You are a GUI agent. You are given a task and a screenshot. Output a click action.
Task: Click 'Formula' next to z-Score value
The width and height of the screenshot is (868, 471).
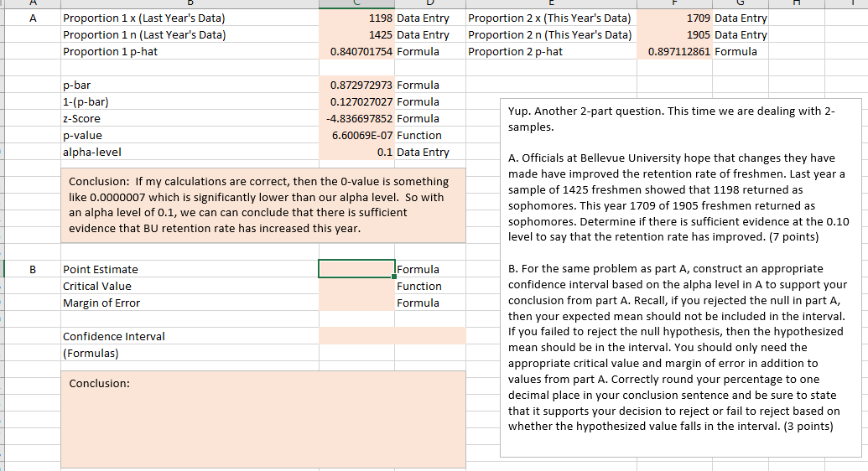pyautogui.click(x=418, y=118)
